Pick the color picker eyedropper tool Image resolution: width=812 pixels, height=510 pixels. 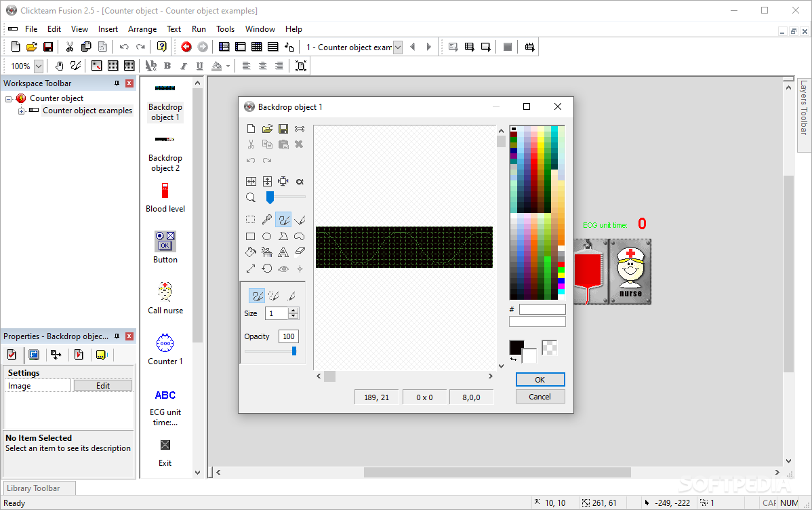(266, 220)
